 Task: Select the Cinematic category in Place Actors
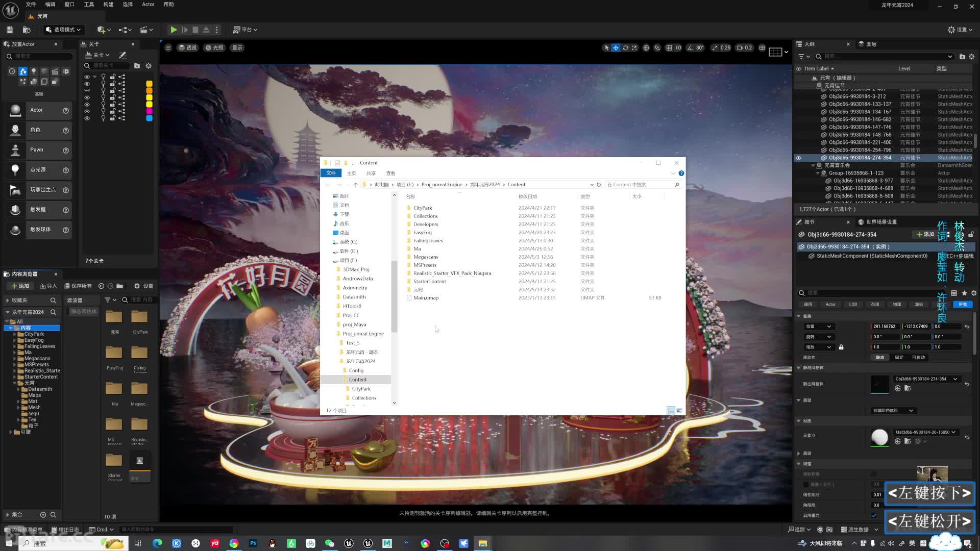click(55, 71)
